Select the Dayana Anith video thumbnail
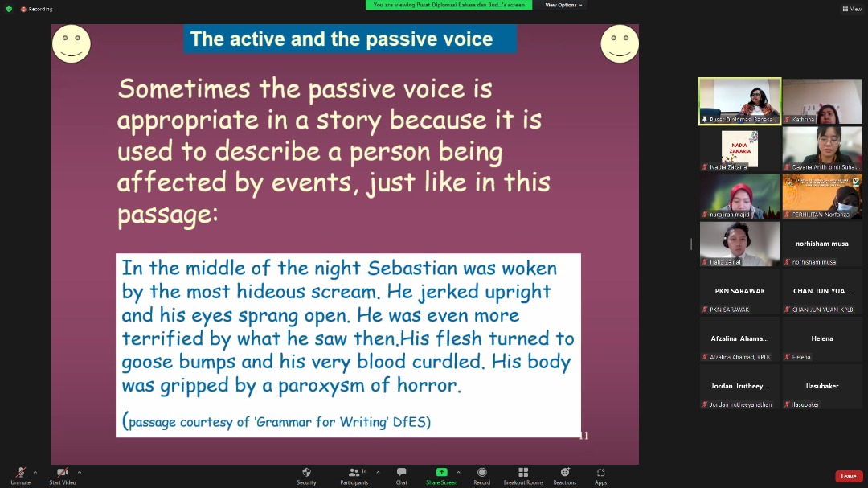868x488 pixels. pyautogui.click(x=822, y=149)
